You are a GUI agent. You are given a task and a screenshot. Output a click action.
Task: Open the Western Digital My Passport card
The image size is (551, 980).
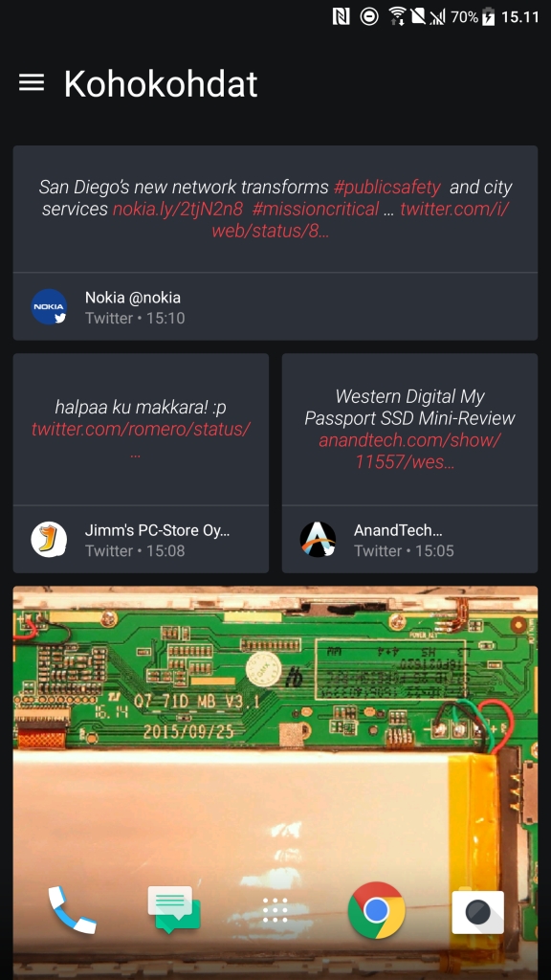[x=409, y=463]
